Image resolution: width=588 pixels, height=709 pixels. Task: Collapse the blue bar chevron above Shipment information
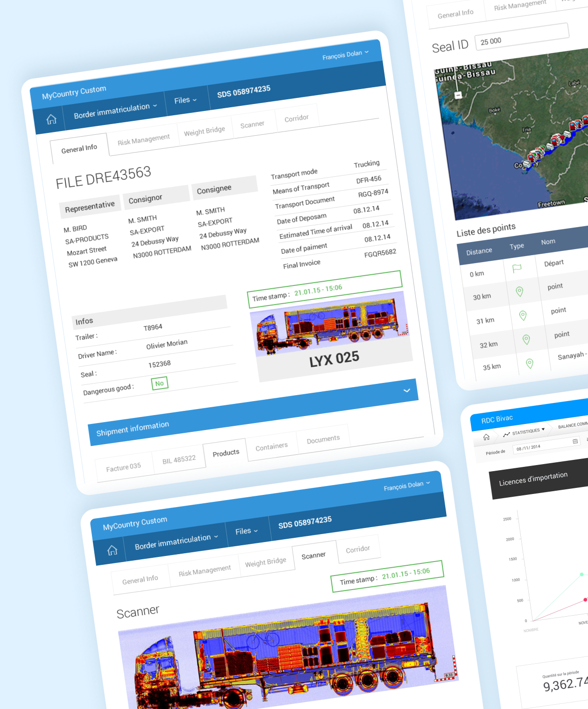click(x=407, y=390)
